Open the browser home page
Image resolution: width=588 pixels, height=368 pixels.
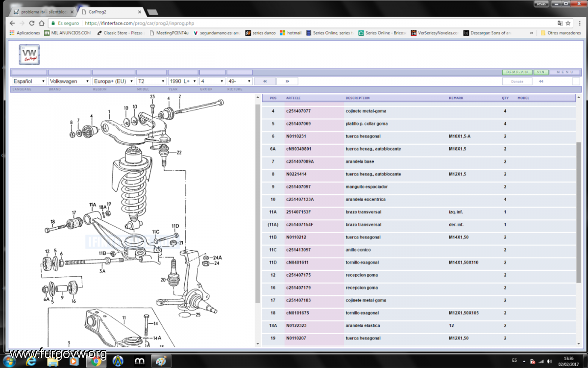tap(41, 23)
